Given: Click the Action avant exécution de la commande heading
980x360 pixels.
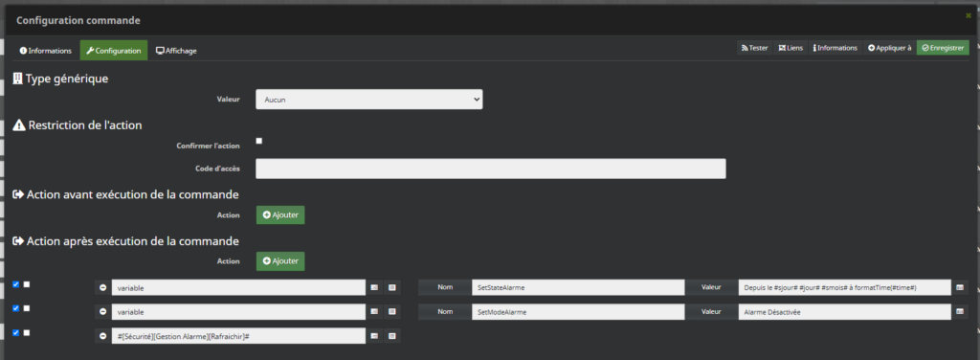Looking at the screenshot, I should click(125, 194).
